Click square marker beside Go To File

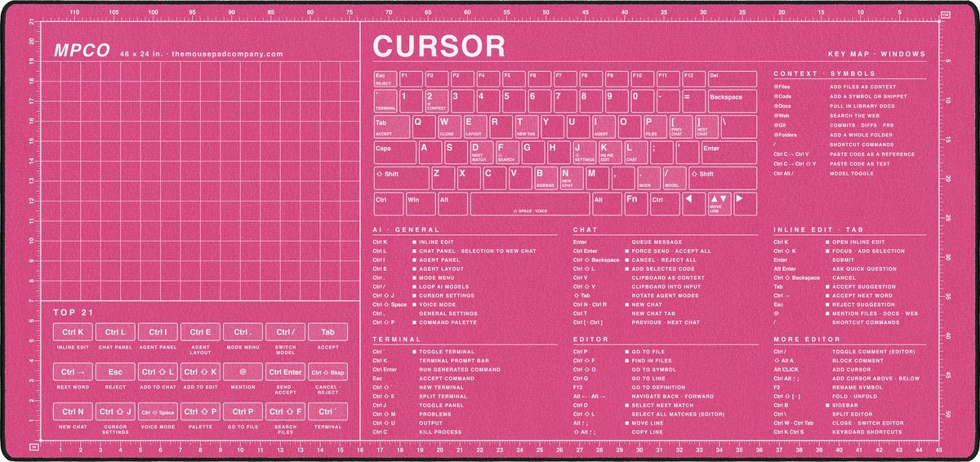626,352
